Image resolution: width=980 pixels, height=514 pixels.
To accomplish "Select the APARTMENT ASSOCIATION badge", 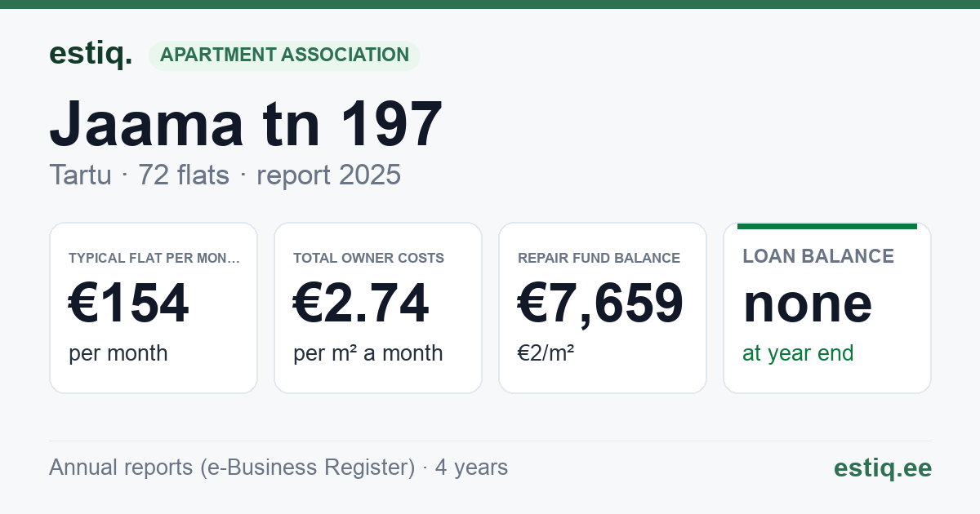I will click(x=284, y=55).
